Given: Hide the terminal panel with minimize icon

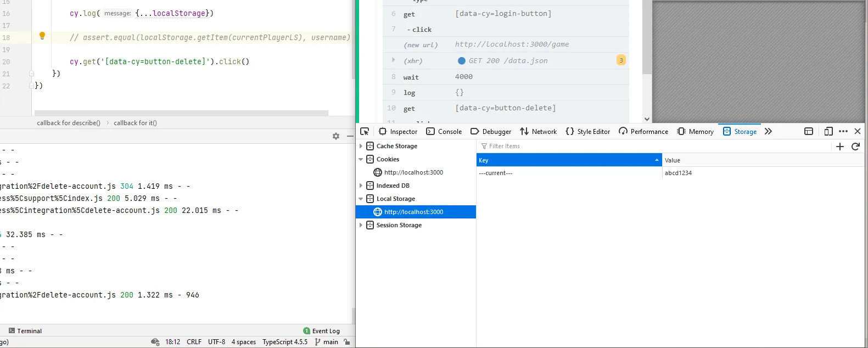Looking at the screenshot, I should coord(350,136).
